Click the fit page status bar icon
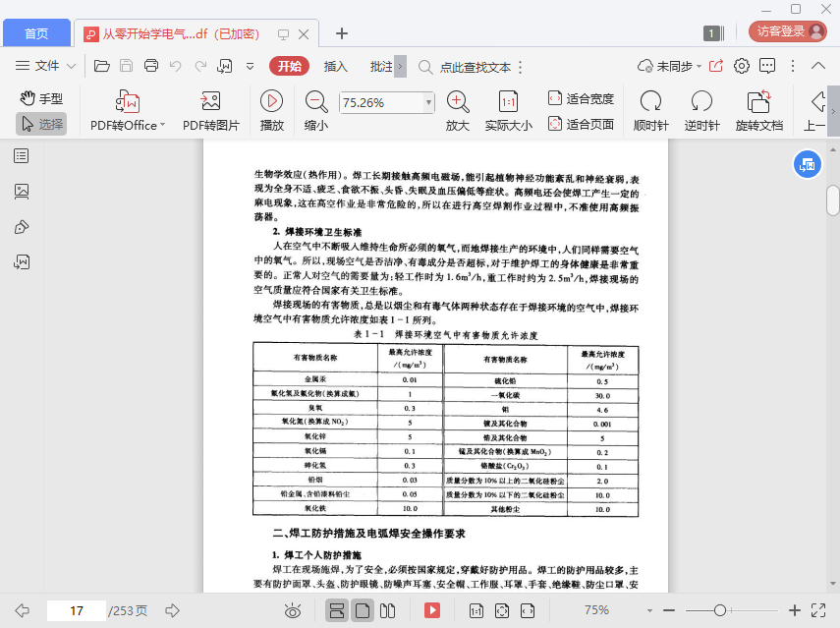The height and width of the screenshot is (628, 840). 502,610
